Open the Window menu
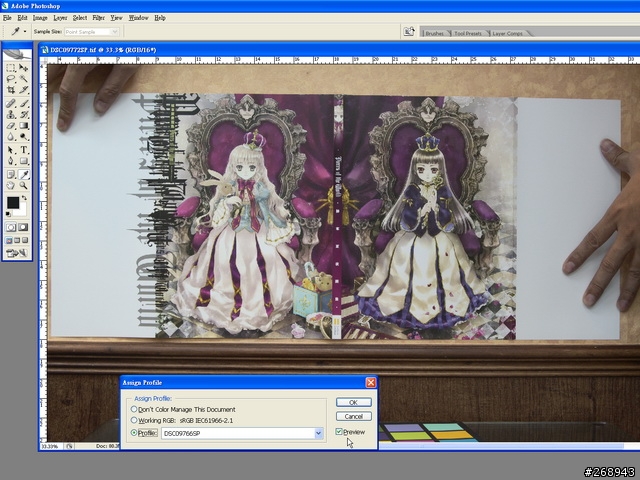Image resolution: width=640 pixels, height=480 pixels. click(x=138, y=18)
